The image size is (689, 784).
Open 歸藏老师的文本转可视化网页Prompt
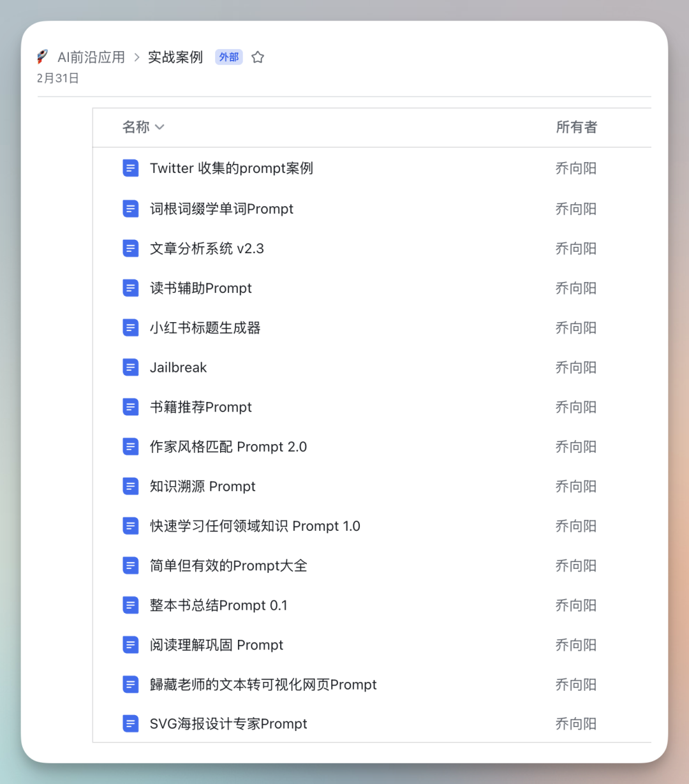263,684
